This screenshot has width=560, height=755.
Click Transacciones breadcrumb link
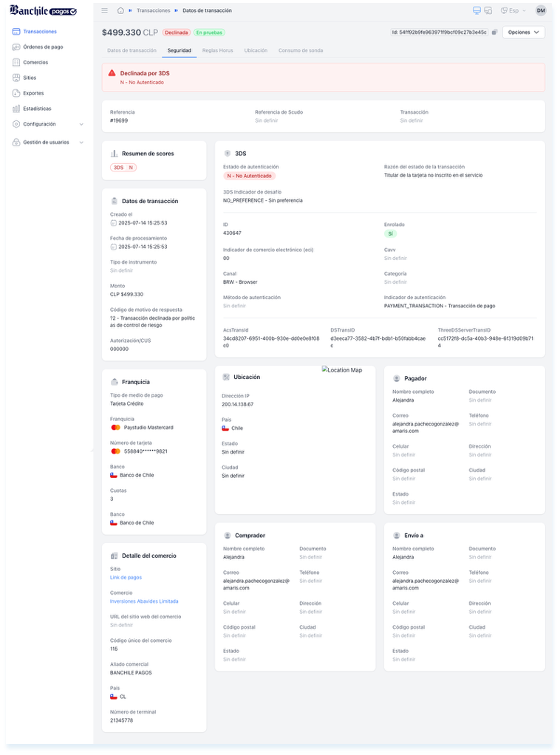click(153, 10)
